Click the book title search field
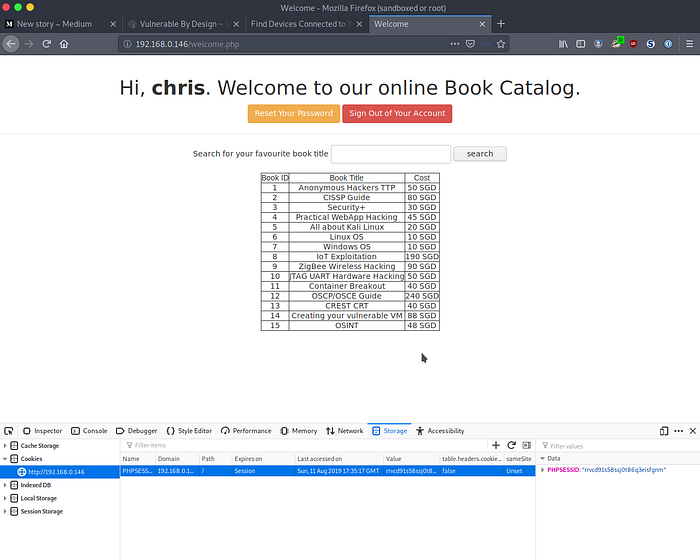The image size is (700, 560). 390,154
